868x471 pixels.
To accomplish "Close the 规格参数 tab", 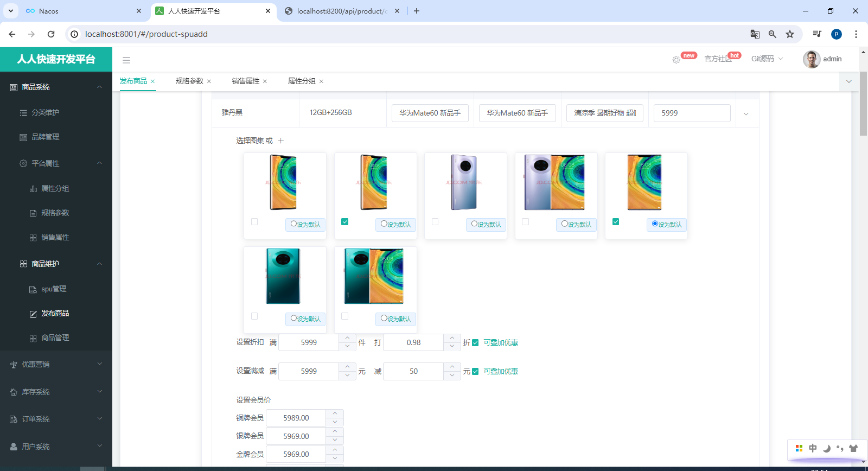I will click(x=209, y=81).
